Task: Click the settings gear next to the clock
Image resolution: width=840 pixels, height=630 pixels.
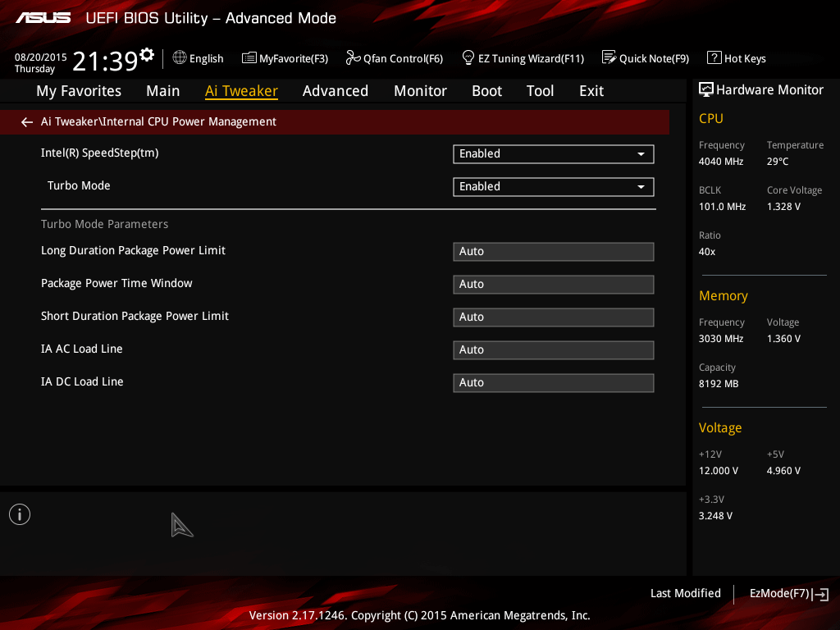Action: 146,55
